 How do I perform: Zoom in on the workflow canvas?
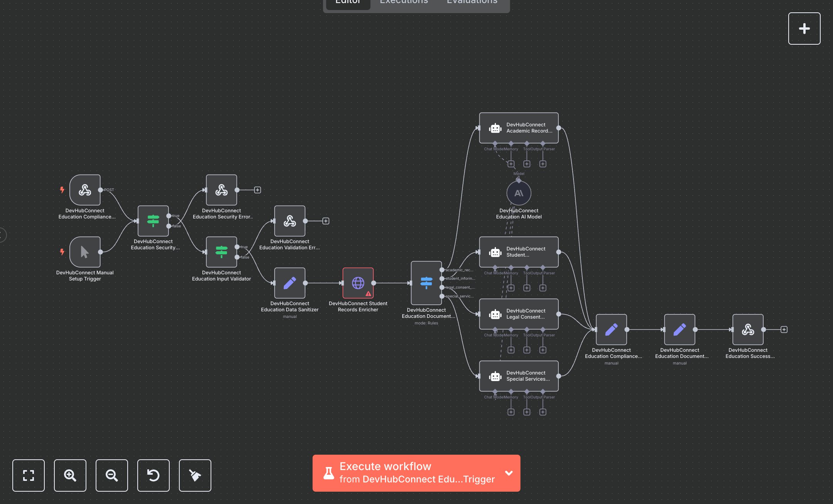click(x=70, y=475)
